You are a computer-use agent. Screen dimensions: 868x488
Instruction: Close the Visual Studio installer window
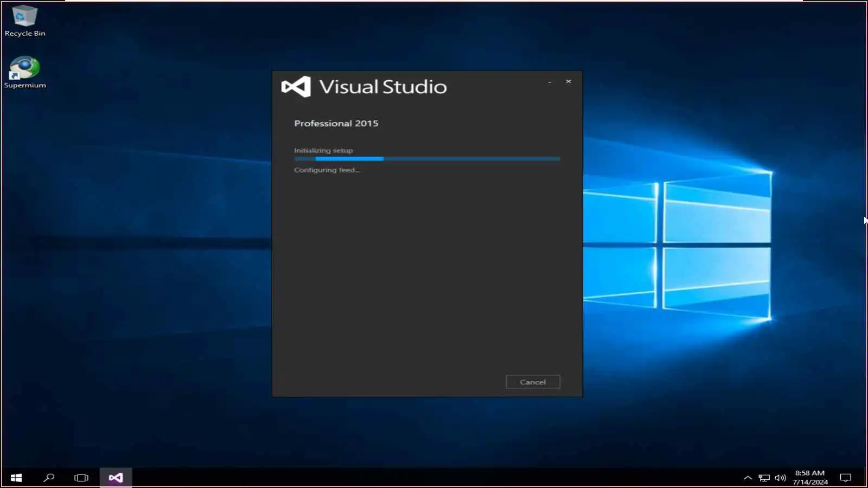tap(569, 81)
